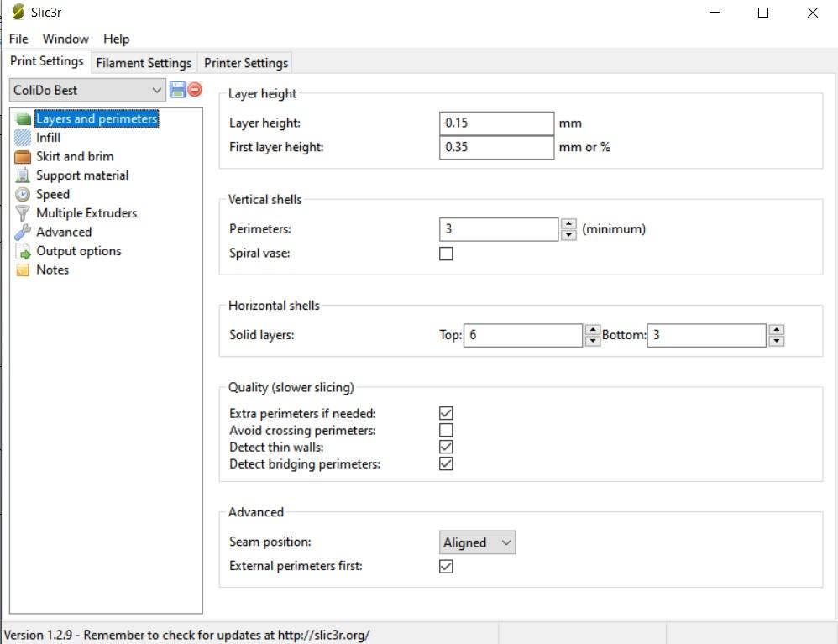Screen dimensions: 838x644
Task: Click the red delete preset icon
Action: click(195, 90)
